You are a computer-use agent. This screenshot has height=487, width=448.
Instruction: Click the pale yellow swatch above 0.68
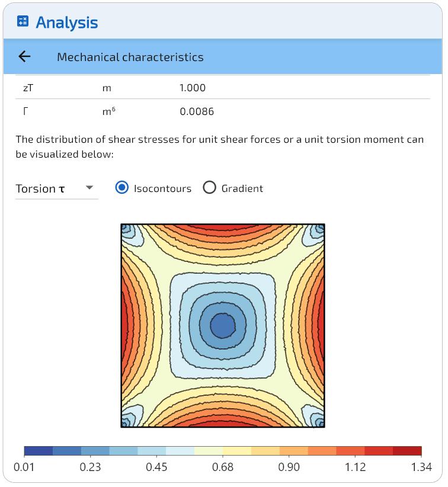point(209,451)
